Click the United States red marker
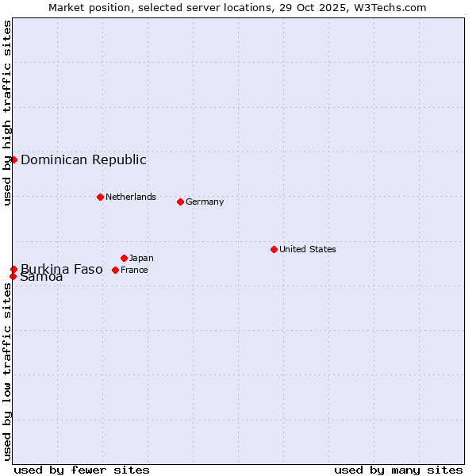The image size is (476, 476). (274, 249)
